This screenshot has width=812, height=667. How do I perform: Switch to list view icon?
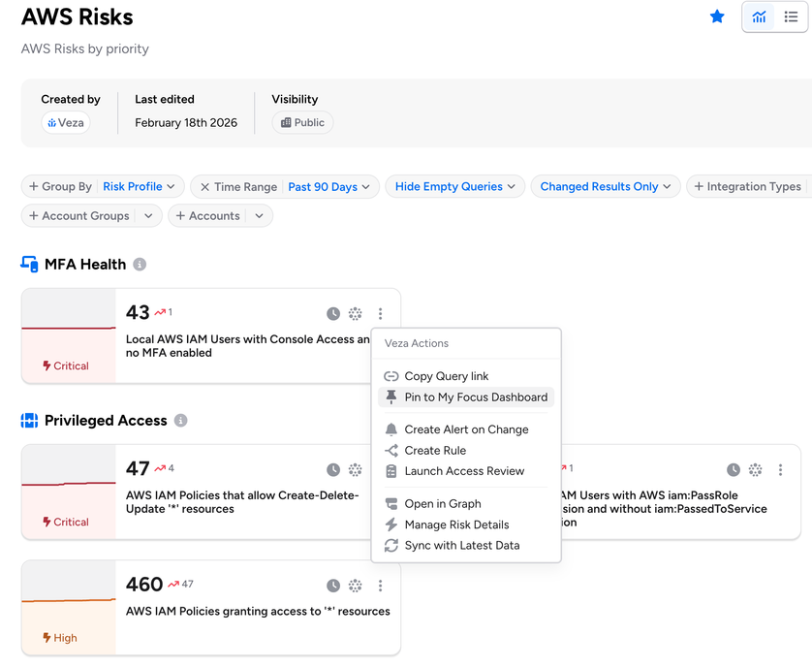tap(791, 17)
